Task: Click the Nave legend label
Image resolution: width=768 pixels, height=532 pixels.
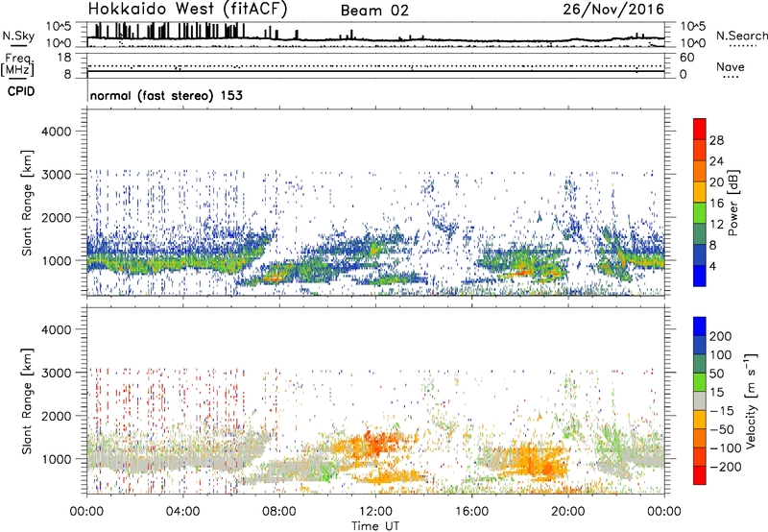Action: pos(731,66)
